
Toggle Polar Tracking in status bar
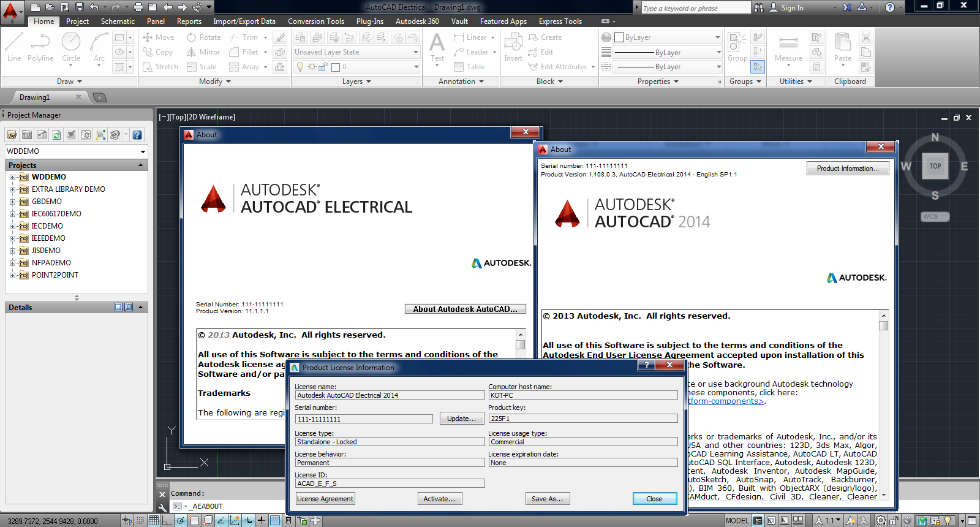181,521
